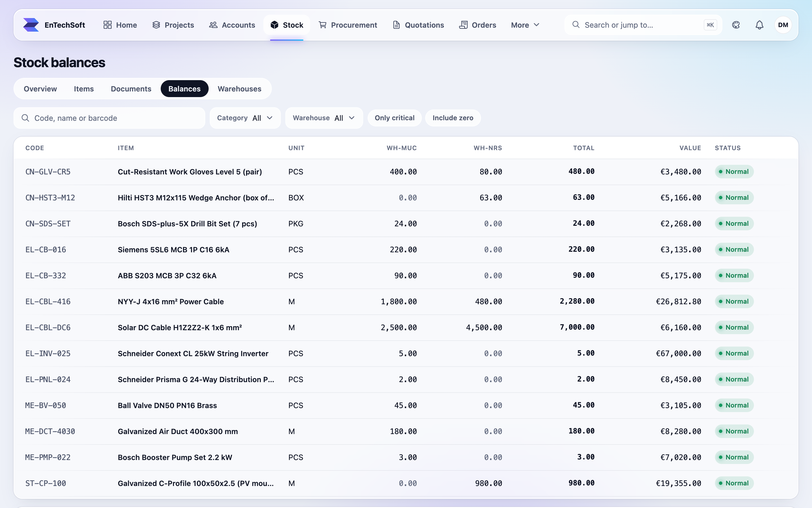The image size is (812, 508).
Task: Click the €26,812.80 value cell
Action: coord(678,301)
